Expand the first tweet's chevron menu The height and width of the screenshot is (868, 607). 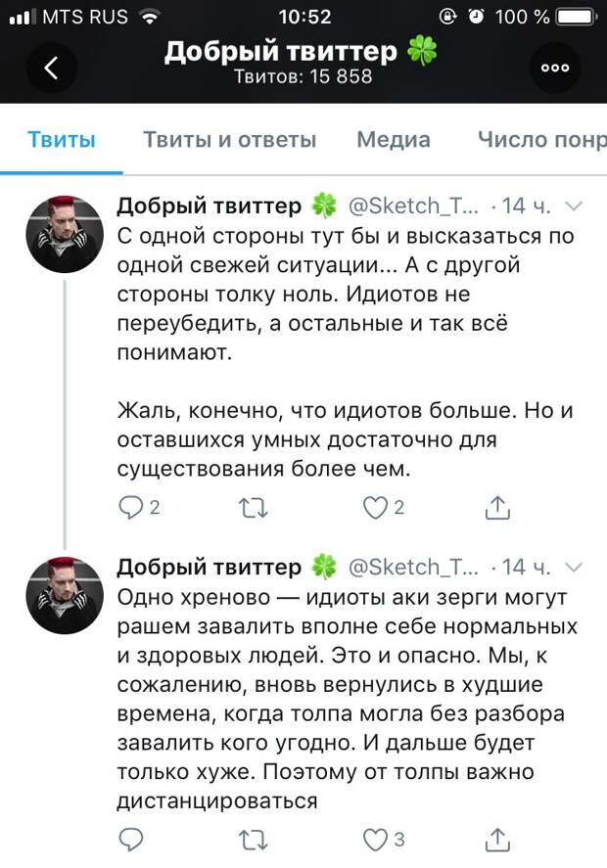tap(575, 206)
